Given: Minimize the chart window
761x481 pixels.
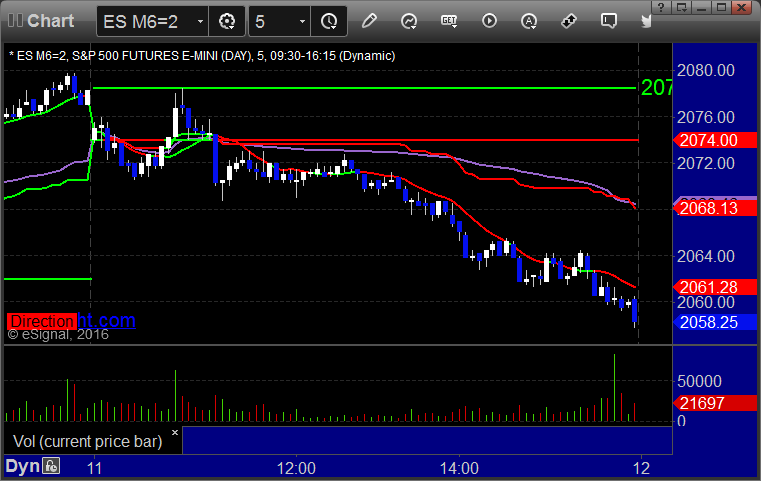Looking at the screenshot, I should pyautogui.click(x=701, y=7).
